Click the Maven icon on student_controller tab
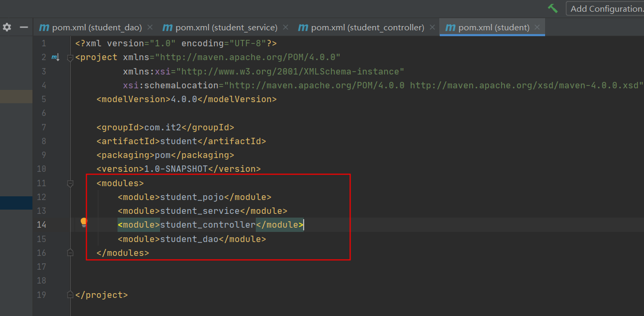The width and height of the screenshot is (644, 316). (x=303, y=27)
